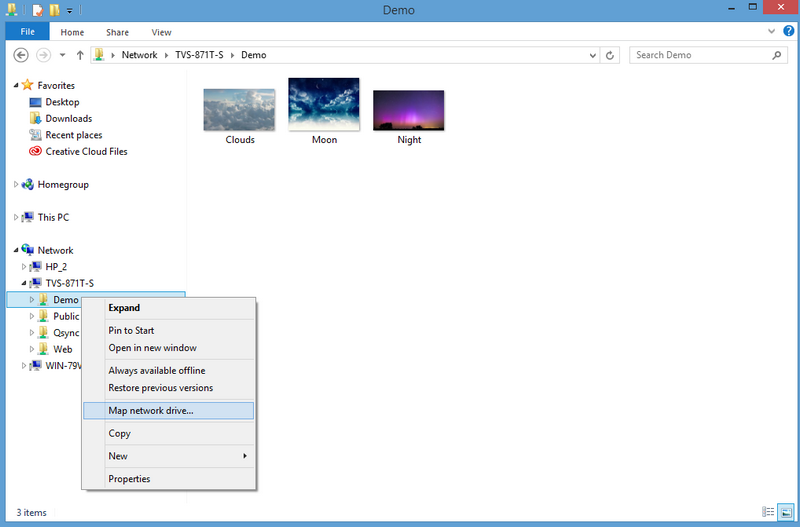800x527 pixels.
Task: Open the Share ribbon tab
Action: (x=117, y=33)
